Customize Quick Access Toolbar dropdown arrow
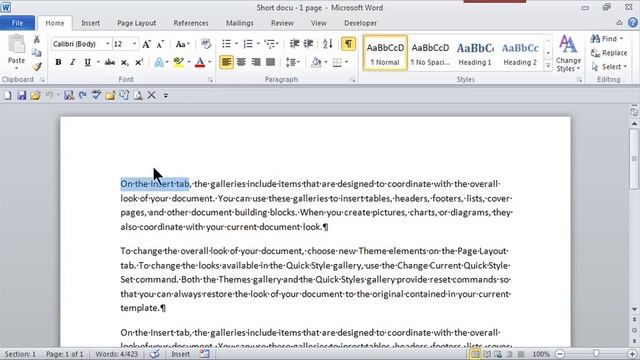This screenshot has width=640, height=360. (x=166, y=96)
